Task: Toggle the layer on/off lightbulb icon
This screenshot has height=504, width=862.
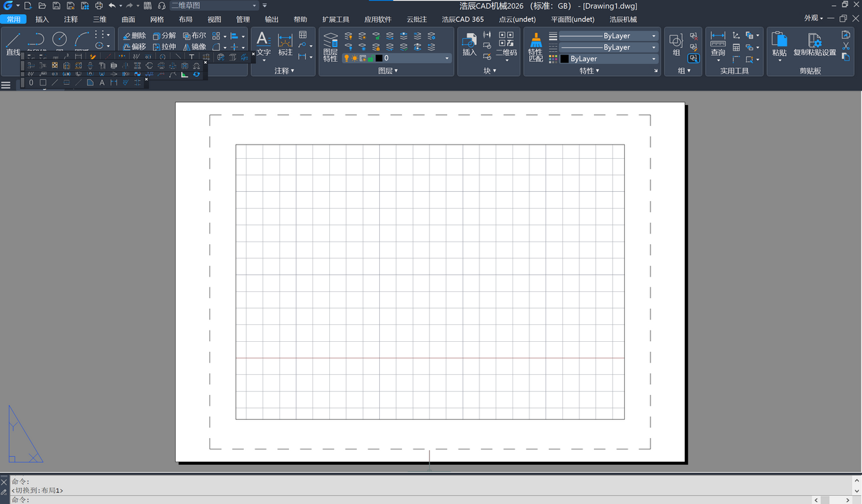Action: (347, 59)
